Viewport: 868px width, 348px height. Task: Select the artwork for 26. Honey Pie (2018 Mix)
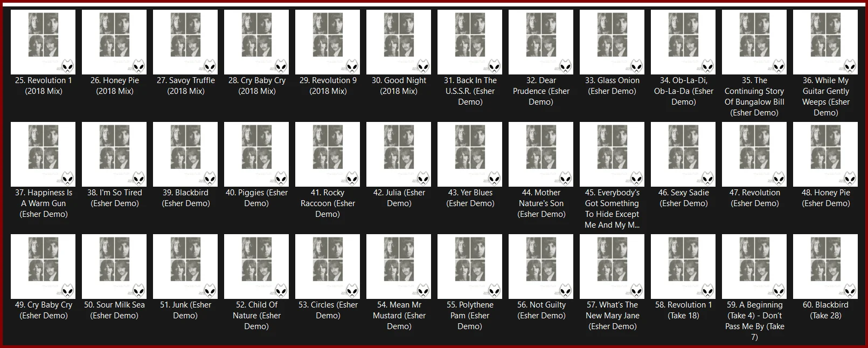[114, 42]
